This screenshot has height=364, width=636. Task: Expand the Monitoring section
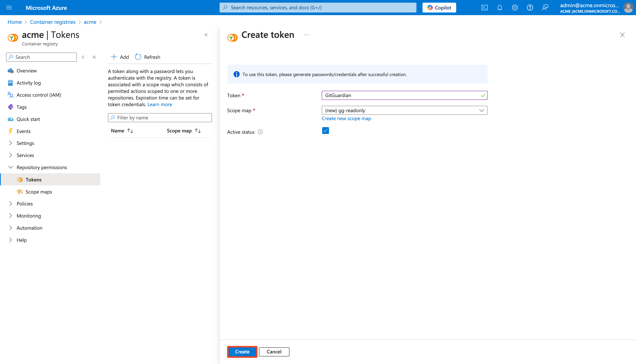(x=10, y=216)
